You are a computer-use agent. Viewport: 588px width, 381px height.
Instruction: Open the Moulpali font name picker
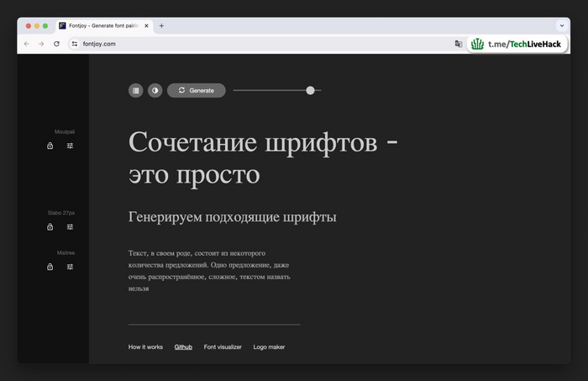point(65,132)
